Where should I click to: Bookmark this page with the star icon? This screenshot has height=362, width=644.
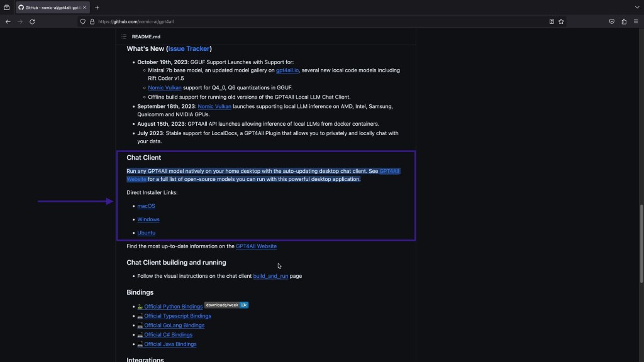pos(561,21)
